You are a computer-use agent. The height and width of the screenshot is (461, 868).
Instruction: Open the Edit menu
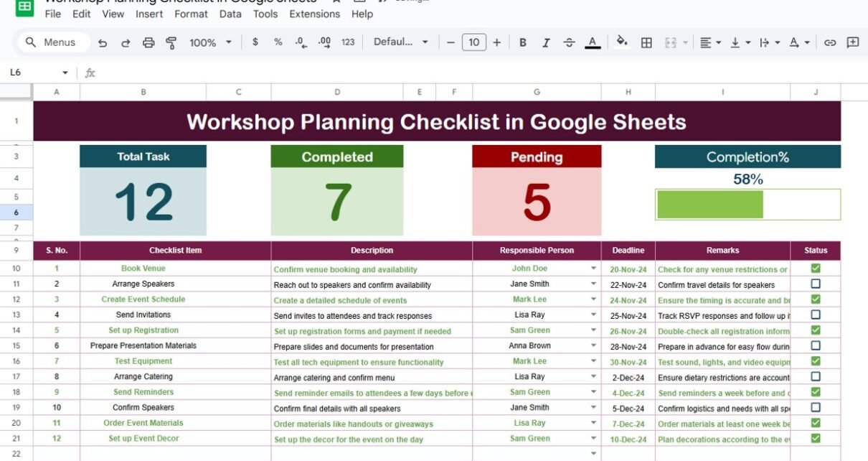tap(82, 14)
